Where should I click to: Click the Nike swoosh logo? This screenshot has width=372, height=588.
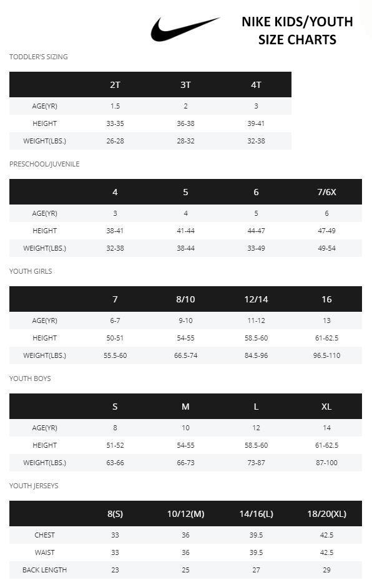(x=185, y=29)
